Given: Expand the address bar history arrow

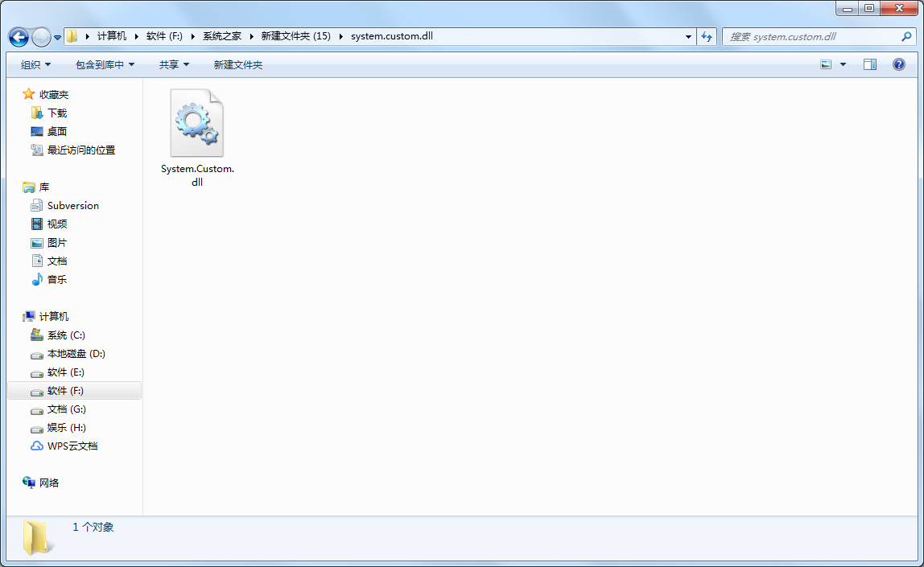Looking at the screenshot, I should click(687, 36).
